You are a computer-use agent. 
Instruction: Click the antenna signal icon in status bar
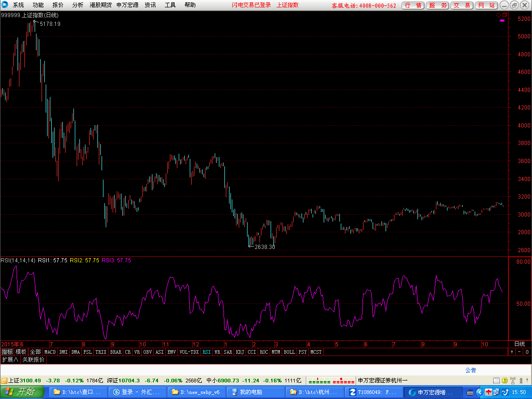(x=513, y=381)
